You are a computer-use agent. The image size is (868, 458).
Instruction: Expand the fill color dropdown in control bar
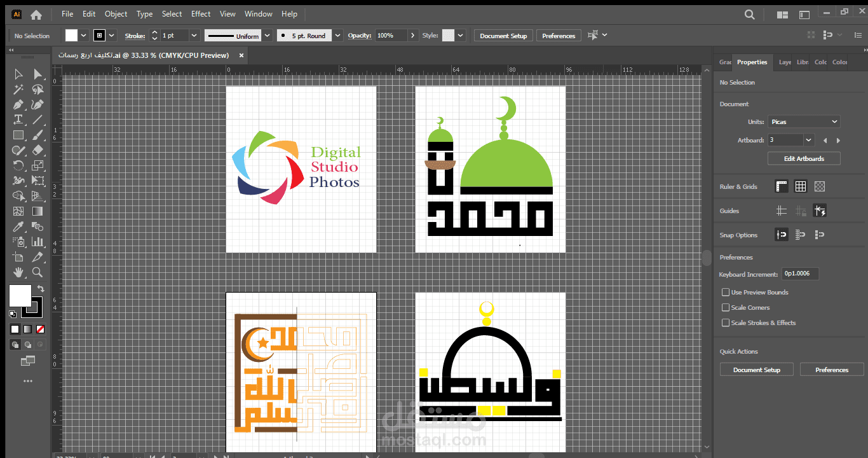coord(83,36)
